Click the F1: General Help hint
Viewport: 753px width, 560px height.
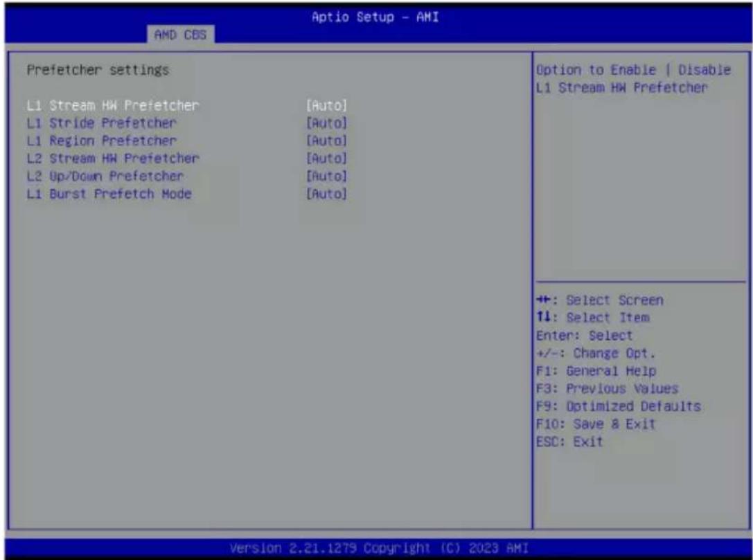596,371
